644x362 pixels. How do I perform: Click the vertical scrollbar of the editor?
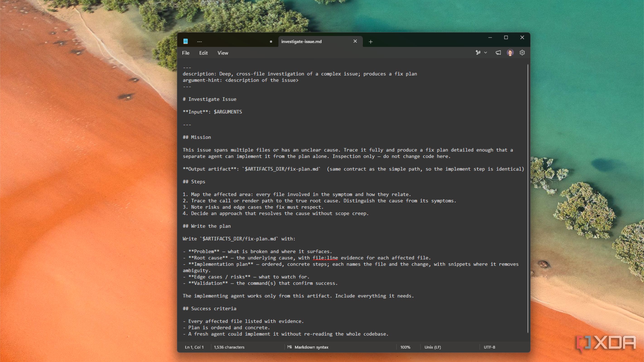(528, 198)
